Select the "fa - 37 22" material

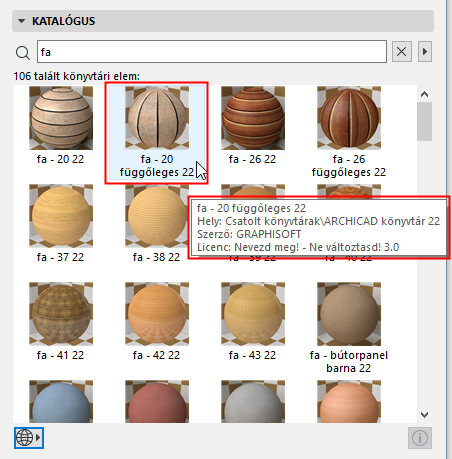point(61,224)
